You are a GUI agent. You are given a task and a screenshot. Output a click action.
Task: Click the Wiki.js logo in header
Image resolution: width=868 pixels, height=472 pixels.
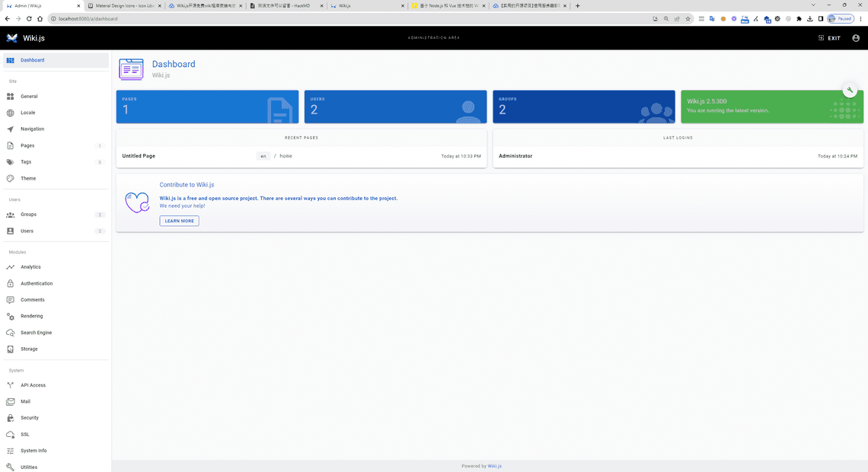pyautogui.click(x=12, y=38)
